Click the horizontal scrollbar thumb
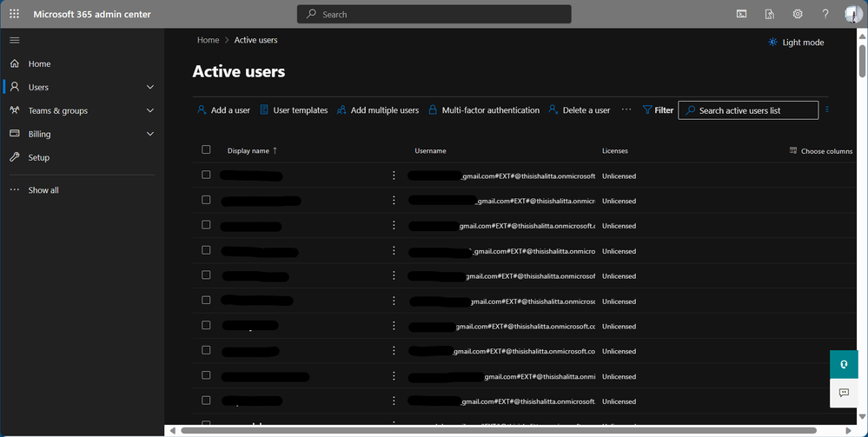The image size is (868, 437). tap(498, 430)
